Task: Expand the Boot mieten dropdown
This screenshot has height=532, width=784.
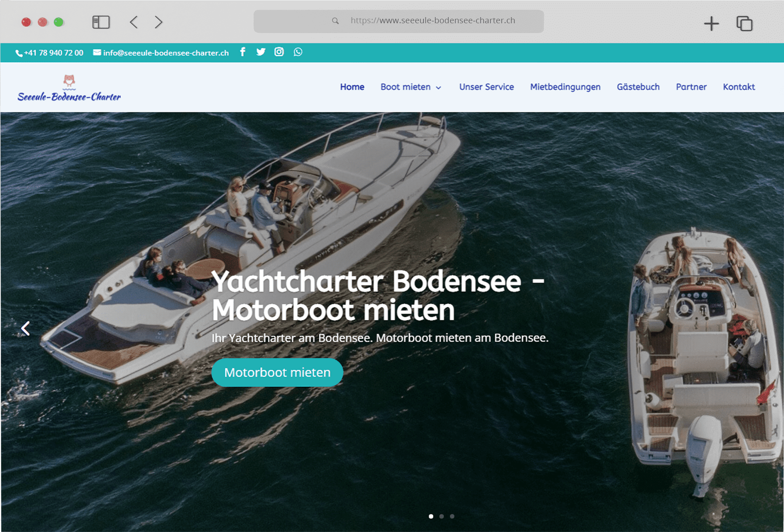Action: pyautogui.click(x=410, y=87)
